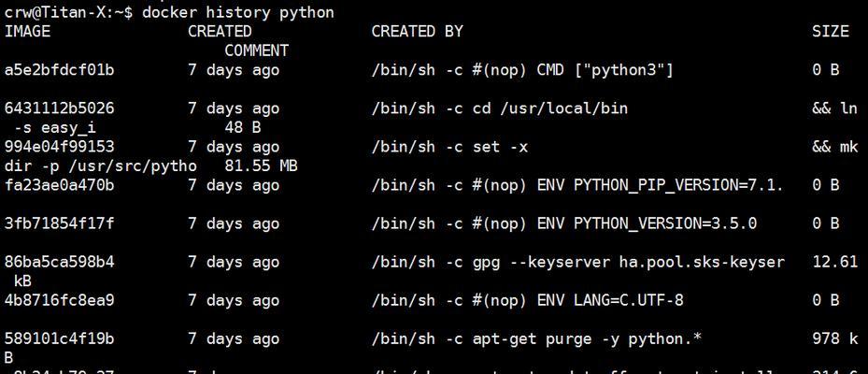This screenshot has width=868, height=374.
Task: Select image ID 86ba5ca598b4
Action: point(59,262)
